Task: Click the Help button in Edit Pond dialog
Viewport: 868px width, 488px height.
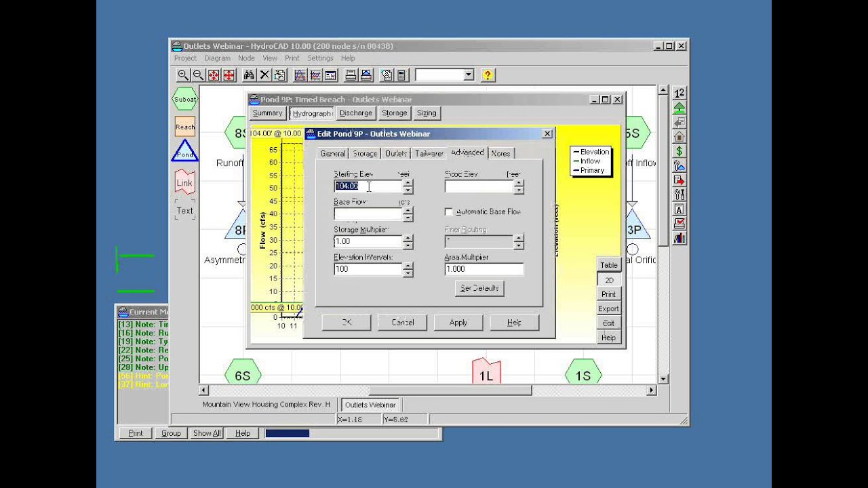Action: pyautogui.click(x=514, y=323)
